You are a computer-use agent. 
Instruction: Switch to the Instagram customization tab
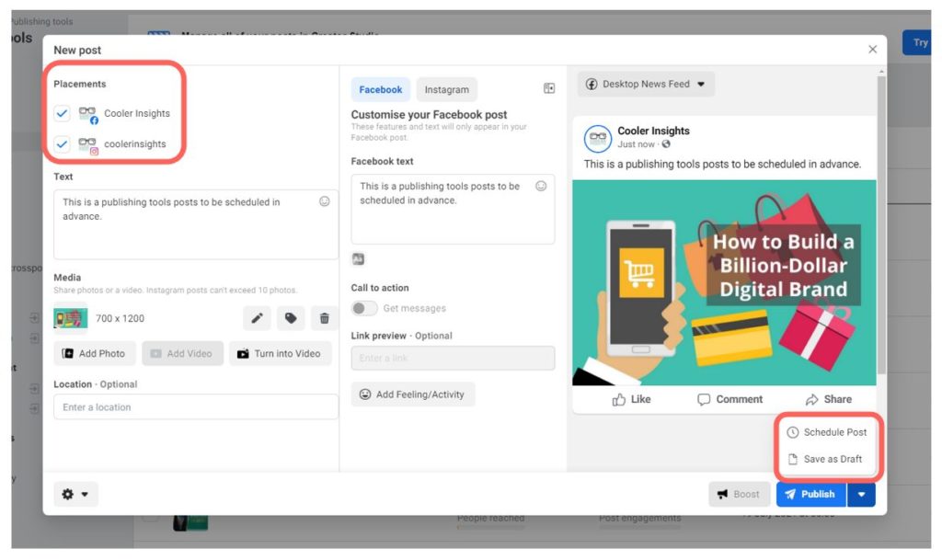(446, 89)
